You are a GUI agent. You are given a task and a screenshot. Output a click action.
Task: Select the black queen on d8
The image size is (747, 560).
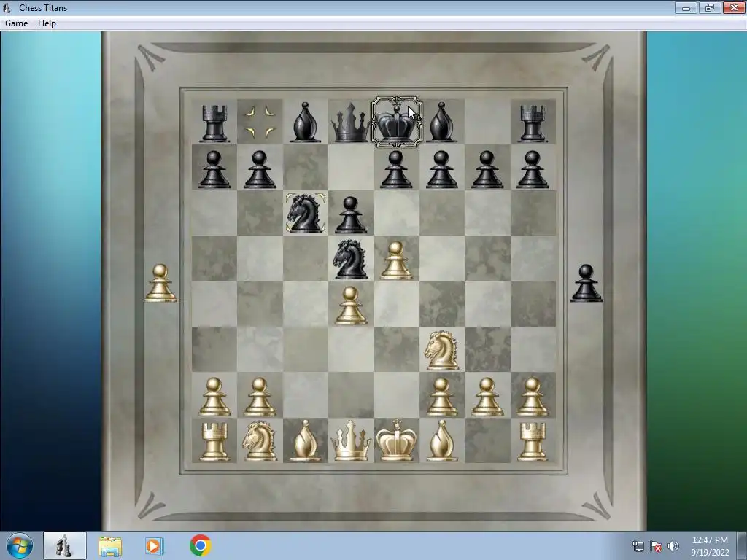pos(350,122)
